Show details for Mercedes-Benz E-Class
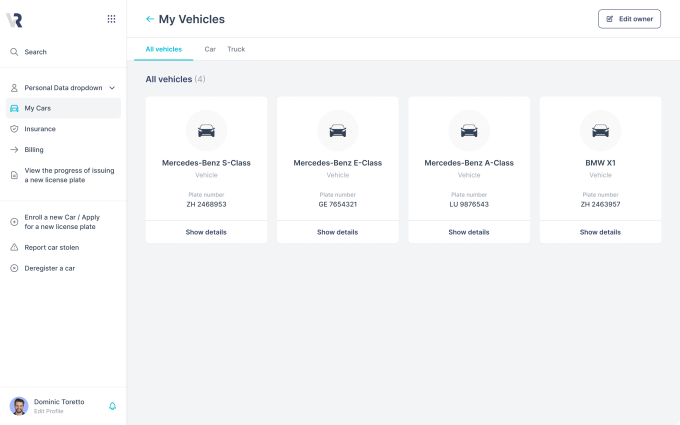680x425 pixels. (x=337, y=232)
